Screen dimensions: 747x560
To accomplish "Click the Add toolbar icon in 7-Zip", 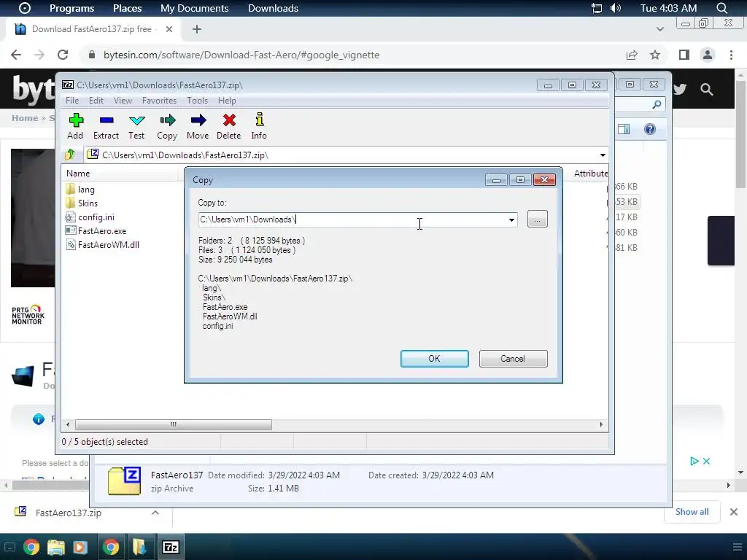I will [75, 126].
